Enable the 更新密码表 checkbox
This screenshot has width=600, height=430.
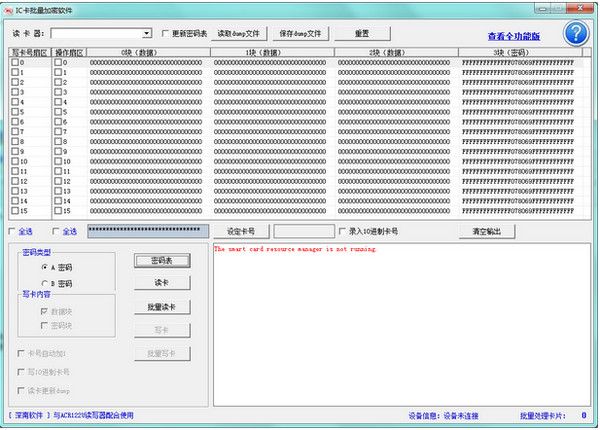tap(166, 33)
